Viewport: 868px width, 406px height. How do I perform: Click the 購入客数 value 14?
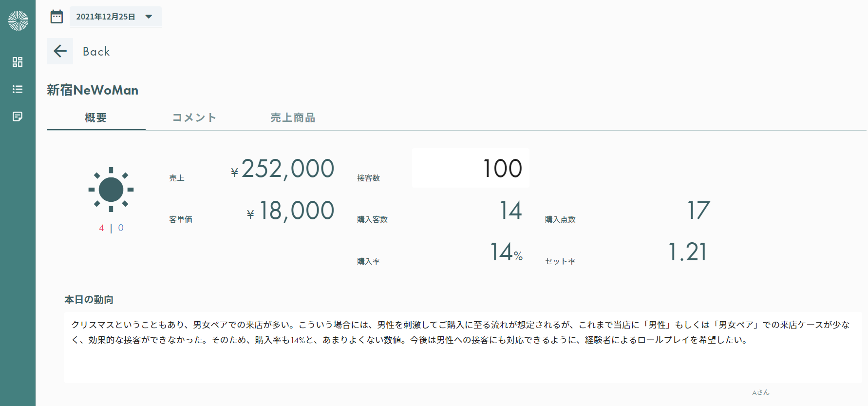click(511, 211)
